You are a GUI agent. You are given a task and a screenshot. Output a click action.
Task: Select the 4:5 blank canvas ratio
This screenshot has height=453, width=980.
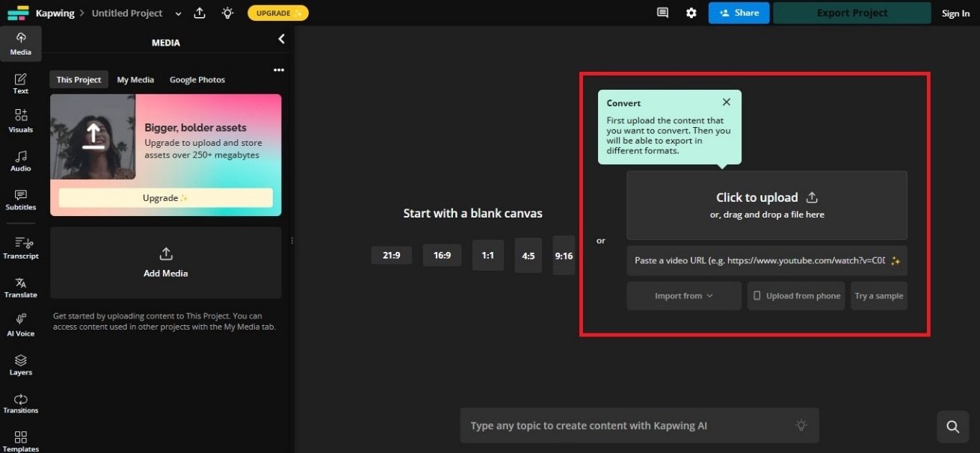tap(528, 256)
